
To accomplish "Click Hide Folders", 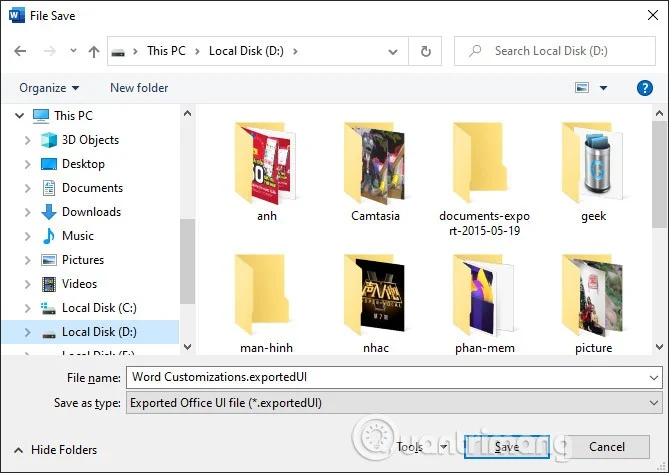I will pyautogui.click(x=55, y=450).
